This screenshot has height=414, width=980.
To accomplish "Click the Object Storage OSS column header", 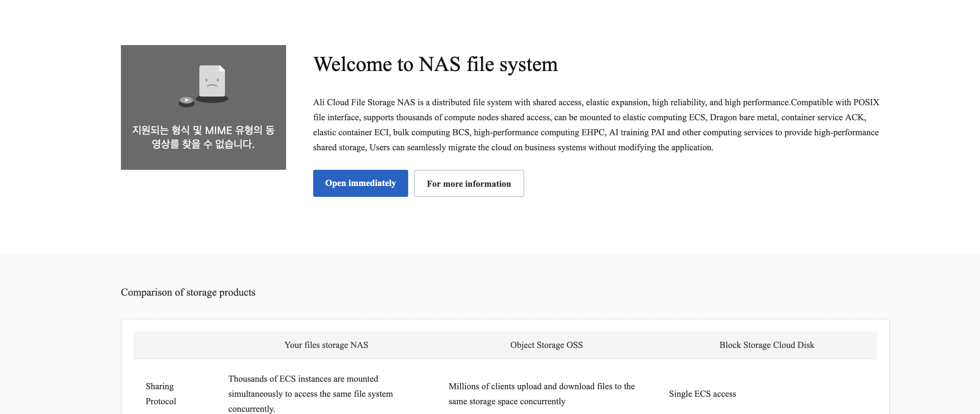I will point(546,345).
